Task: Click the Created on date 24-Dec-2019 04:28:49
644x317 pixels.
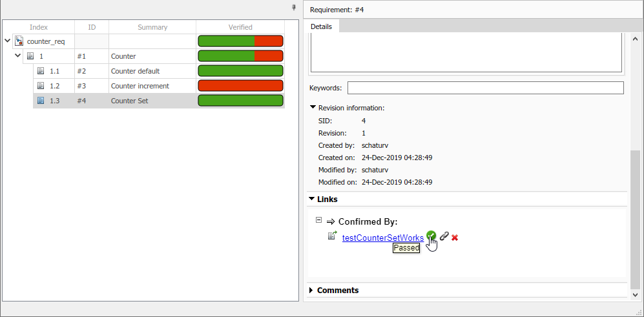Action: (397, 158)
